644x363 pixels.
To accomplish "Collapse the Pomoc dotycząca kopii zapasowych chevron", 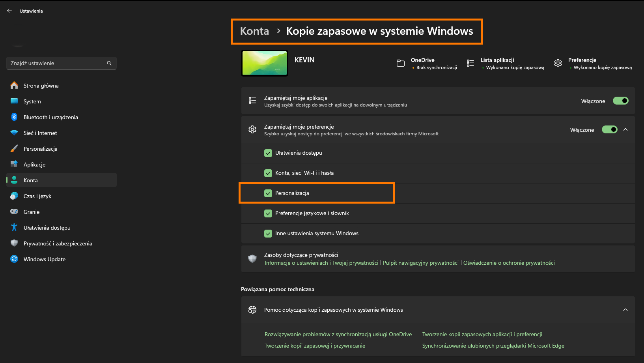I will 625,310.
